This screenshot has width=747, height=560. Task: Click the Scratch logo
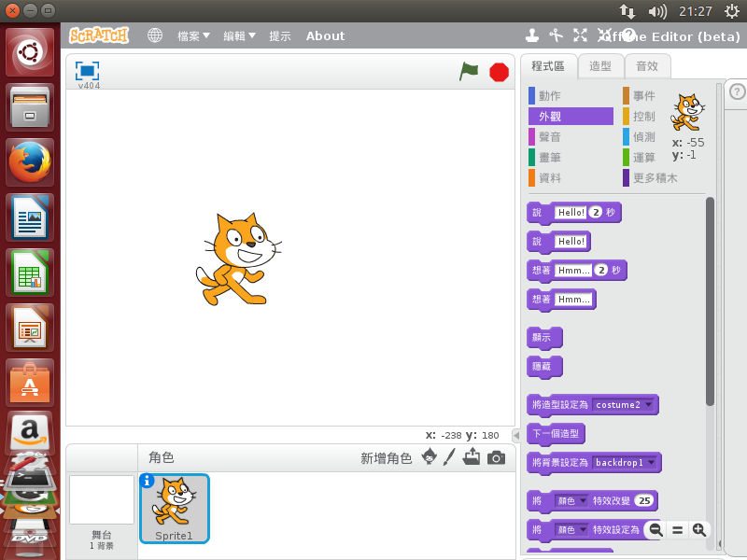pyautogui.click(x=99, y=35)
